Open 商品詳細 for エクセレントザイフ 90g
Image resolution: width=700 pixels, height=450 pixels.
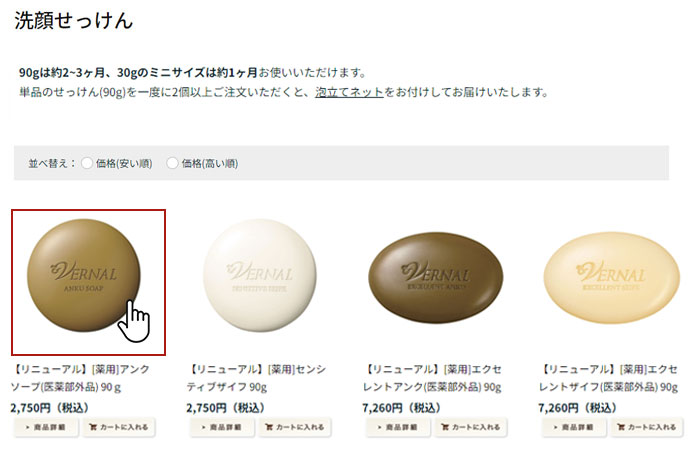[x=574, y=427]
